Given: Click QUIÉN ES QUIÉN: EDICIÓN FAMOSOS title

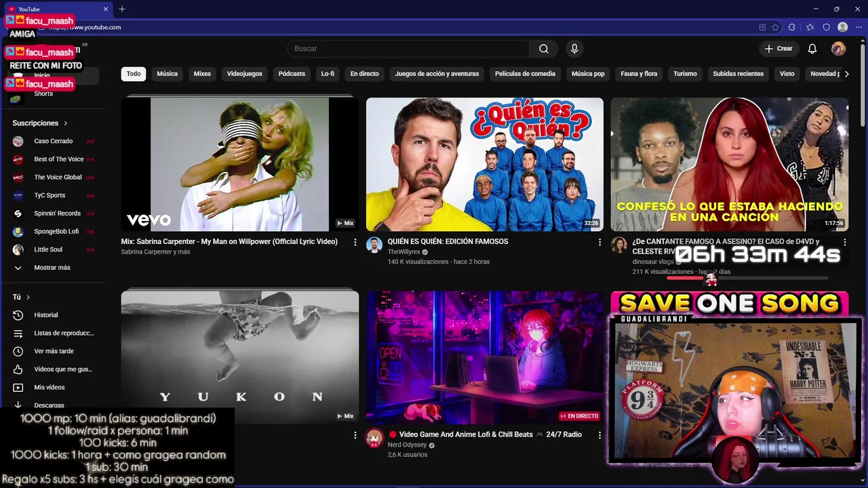Looking at the screenshot, I should pyautogui.click(x=448, y=241).
